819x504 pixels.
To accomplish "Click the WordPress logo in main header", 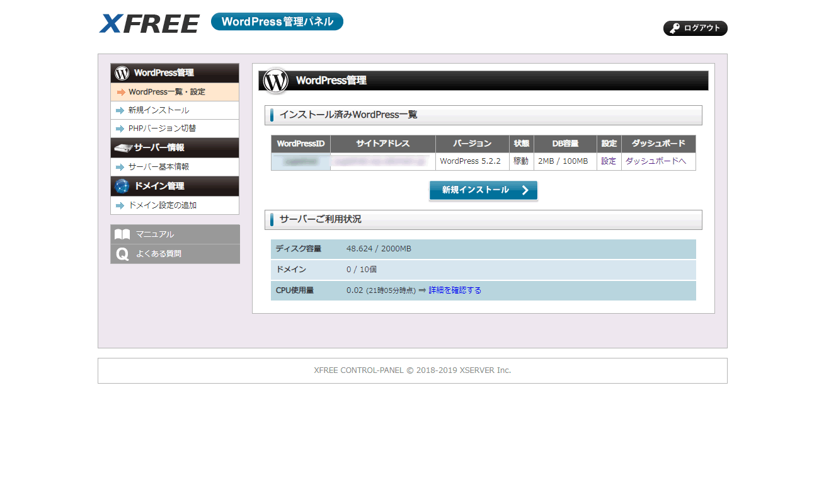I will point(275,81).
